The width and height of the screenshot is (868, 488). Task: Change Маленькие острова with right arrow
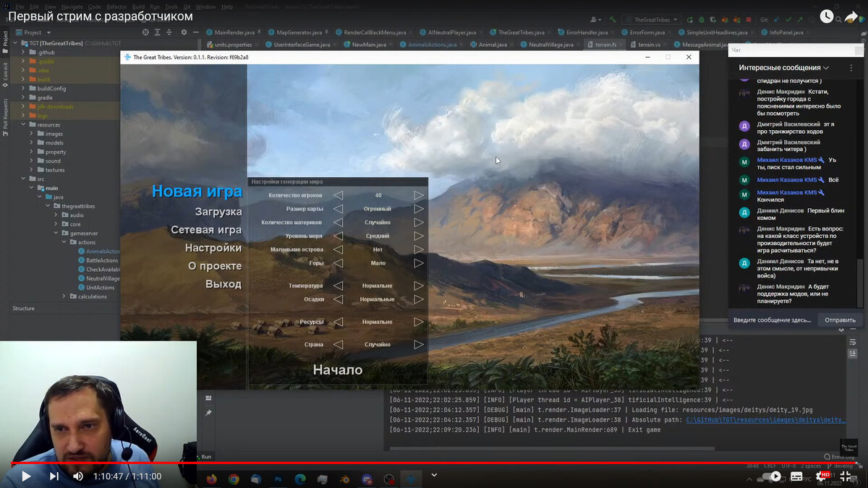tap(419, 249)
